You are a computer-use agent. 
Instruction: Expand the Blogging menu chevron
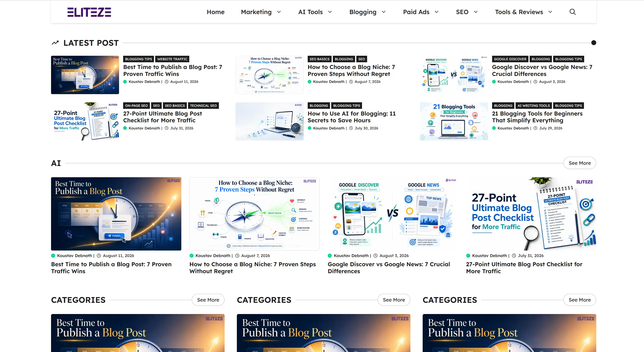click(384, 12)
